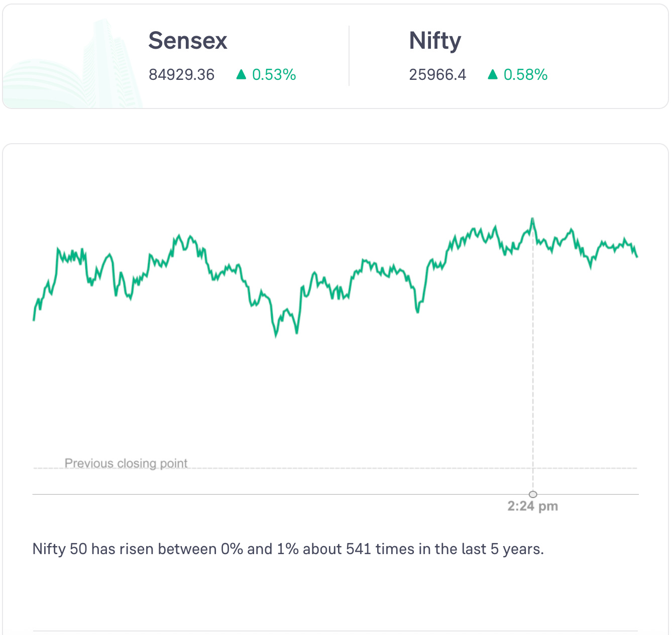This screenshot has height=635, width=672.
Task: Click the rightmost end of the chart line
Action: (637, 257)
